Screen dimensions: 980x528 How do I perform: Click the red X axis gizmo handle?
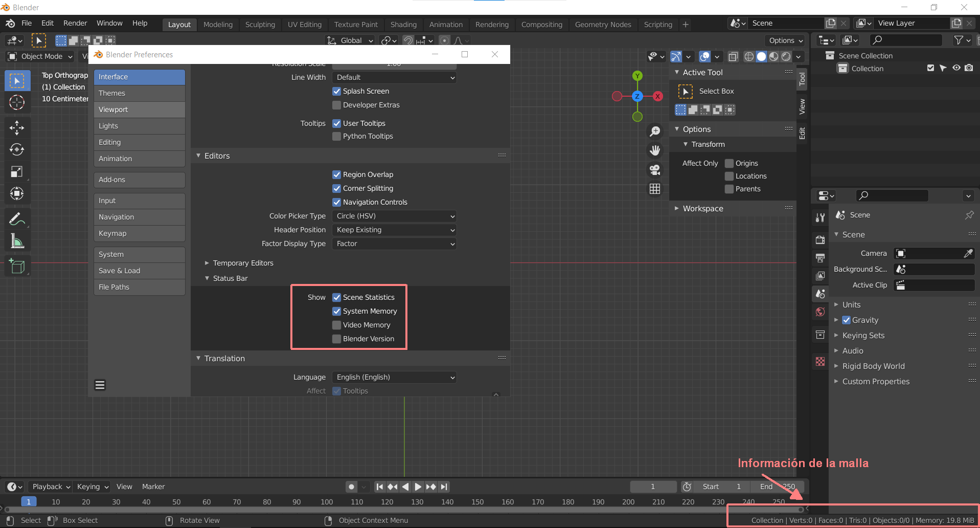[658, 96]
